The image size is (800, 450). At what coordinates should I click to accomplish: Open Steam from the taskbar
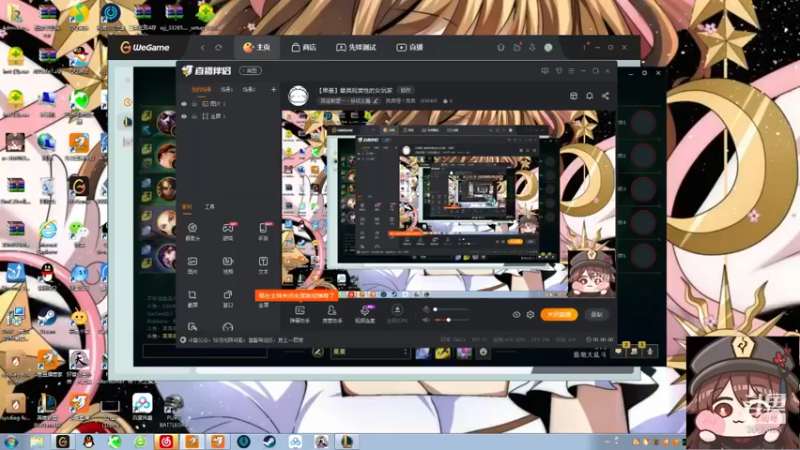tap(269, 441)
